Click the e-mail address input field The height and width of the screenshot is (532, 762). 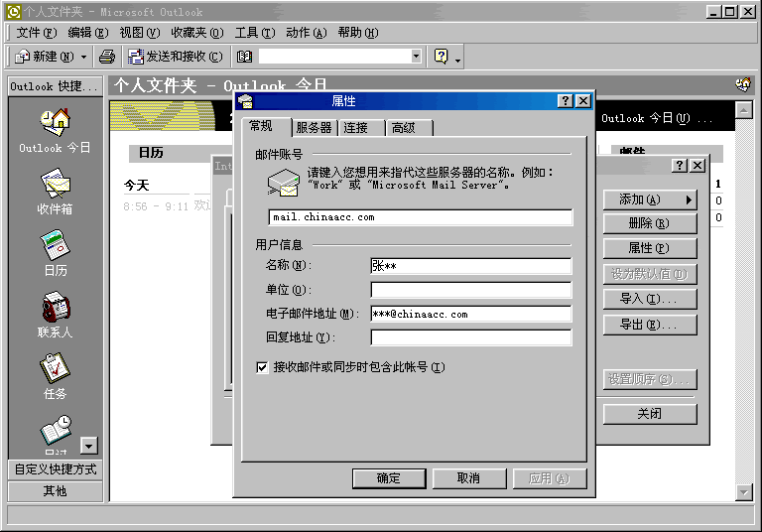[x=471, y=314]
